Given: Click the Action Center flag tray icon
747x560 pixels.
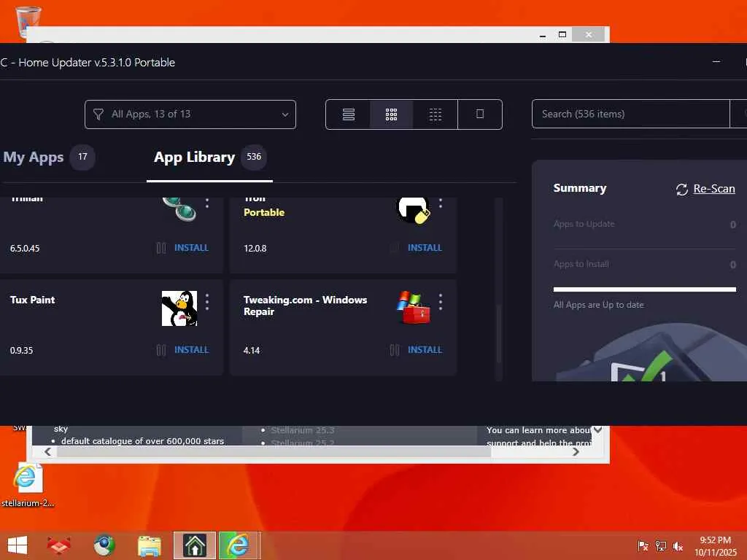Looking at the screenshot, I should (x=643, y=546).
